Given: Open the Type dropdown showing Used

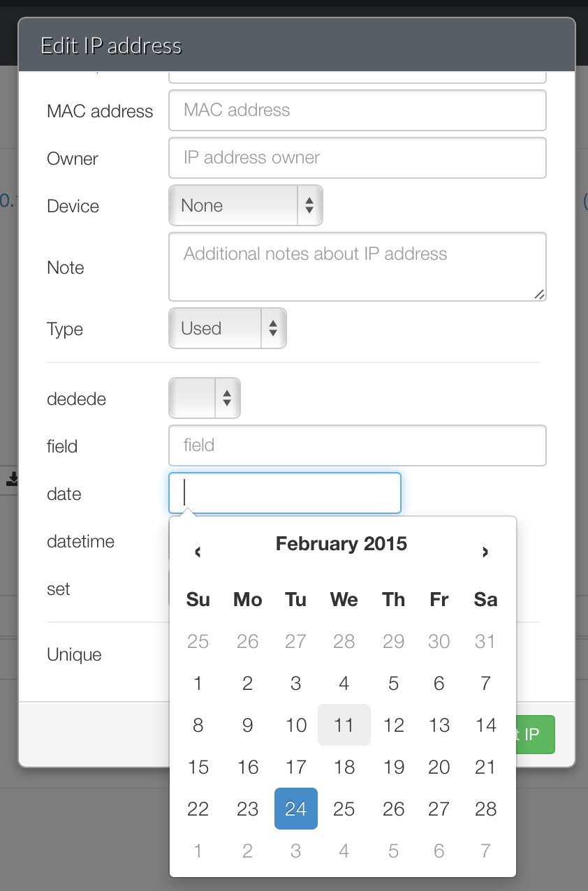Looking at the screenshot, I should click(227, 328).
